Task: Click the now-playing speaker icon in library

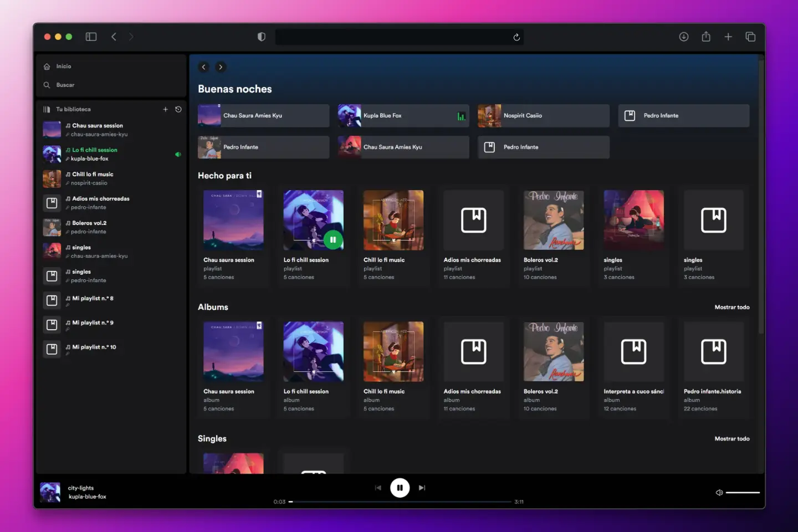Action: [178, 155]
